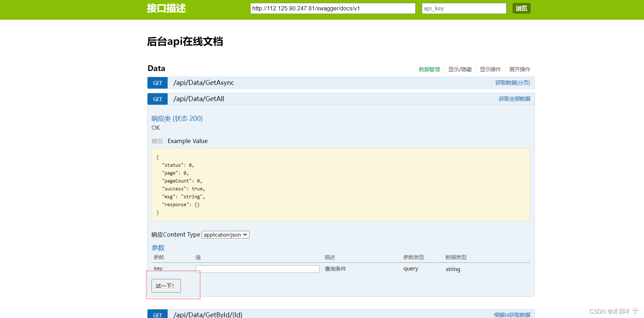Click the api_key input field
The height and width of the screenshot is (318, 644).
click(x=464, y=8)
